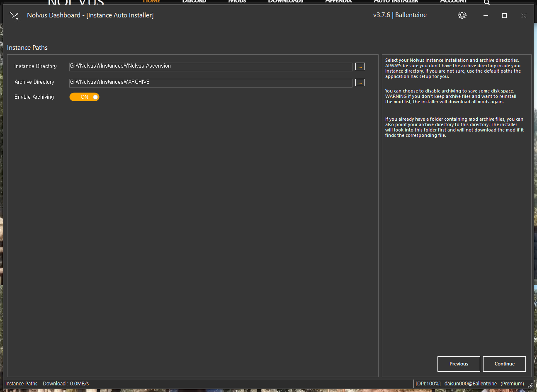The width and height of the screenshot is (537, 392).
Task: Click the '[DPI:100%]' status bar entry
Action: (428, 384)
